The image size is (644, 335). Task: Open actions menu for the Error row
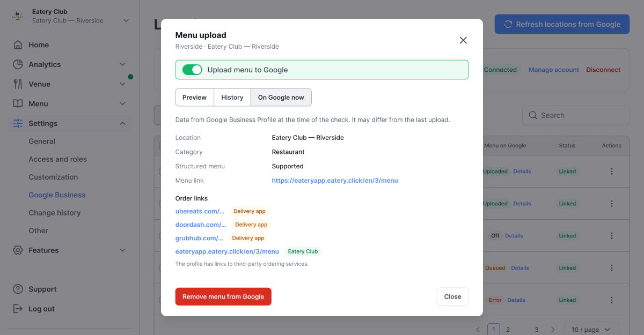tap(611, 300)
